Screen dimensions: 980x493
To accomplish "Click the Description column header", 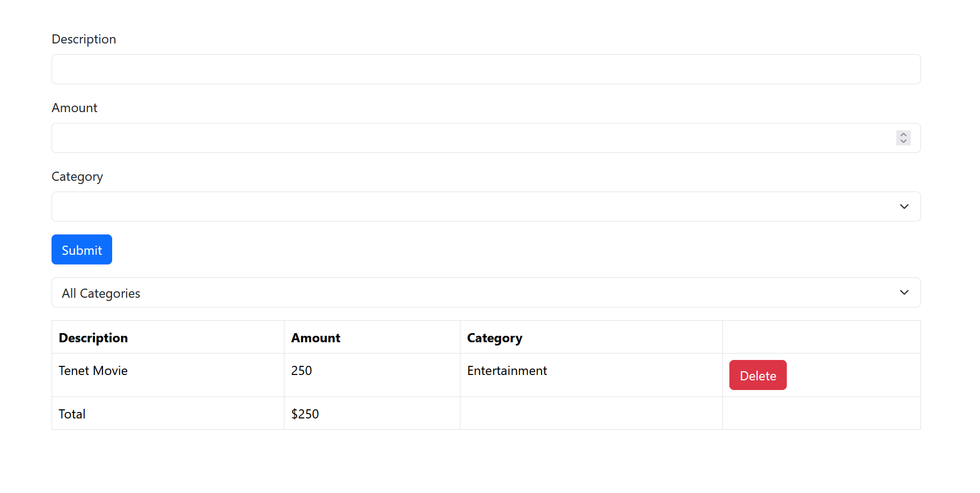I will 93,337.
